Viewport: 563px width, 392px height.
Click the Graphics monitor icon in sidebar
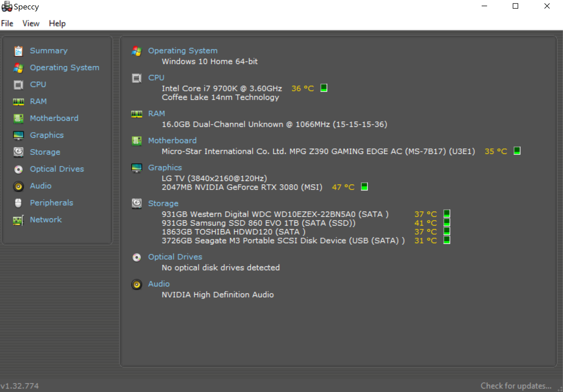pyautogui.click(x=18, y=135)
